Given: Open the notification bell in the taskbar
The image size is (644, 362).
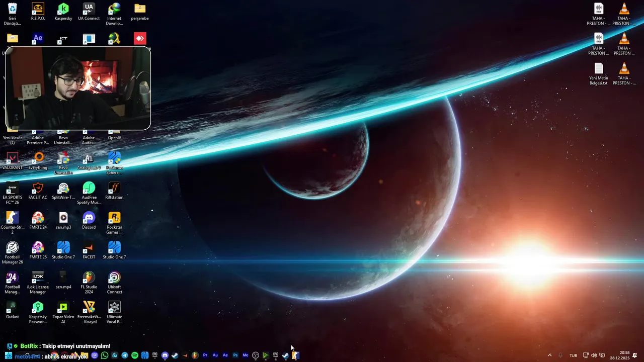Looking at the screenshot, I should tap(635, 355).
